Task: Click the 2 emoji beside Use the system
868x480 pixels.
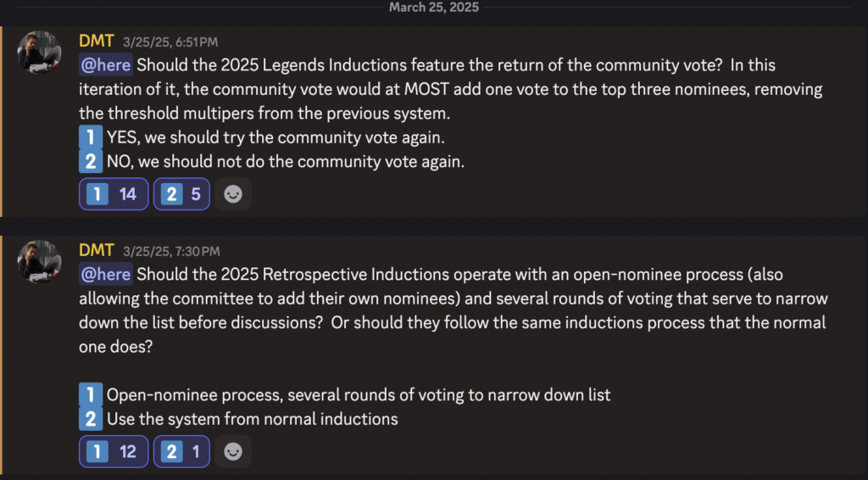Action: (x=91, y=418)
